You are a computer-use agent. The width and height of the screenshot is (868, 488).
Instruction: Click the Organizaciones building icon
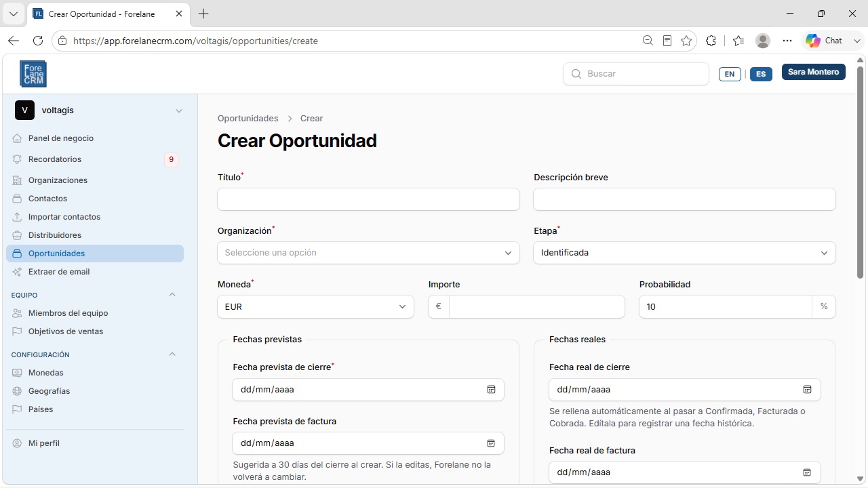point(17,180)
